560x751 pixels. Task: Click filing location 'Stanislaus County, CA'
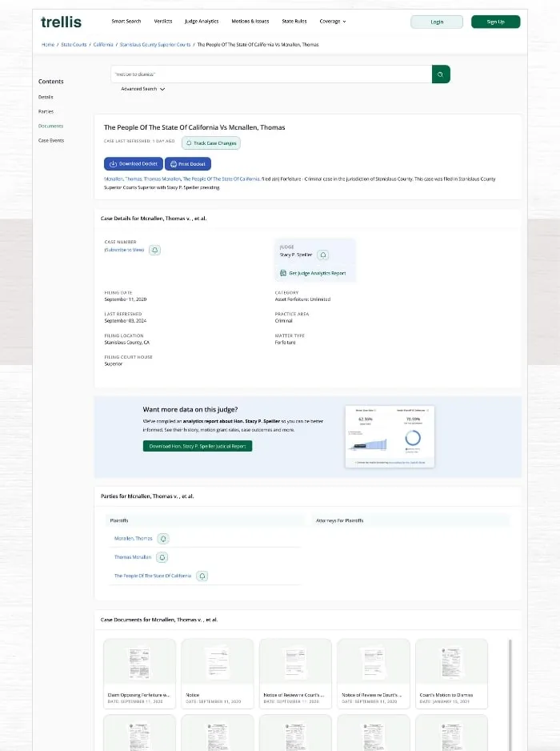coord(127,343)
